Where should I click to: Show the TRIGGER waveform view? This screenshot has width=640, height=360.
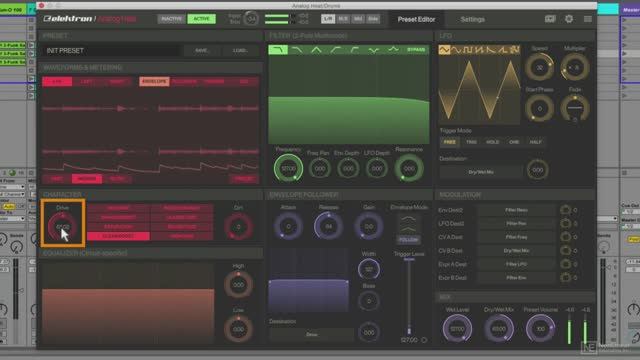coord(214,82)
